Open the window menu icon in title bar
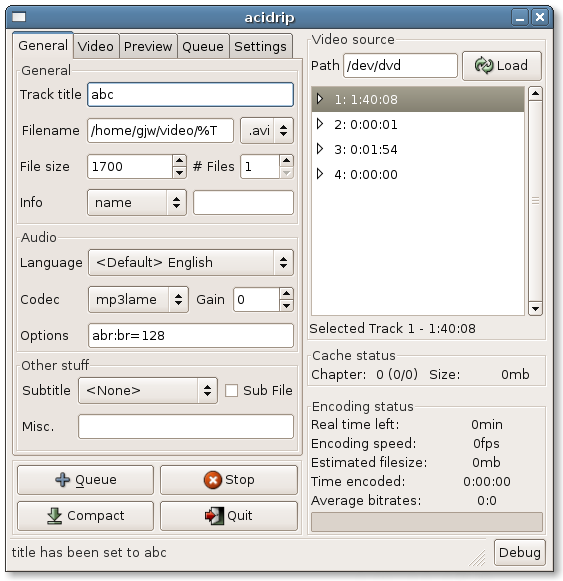This screenshot has height=581, width=563. coord(19,17)
